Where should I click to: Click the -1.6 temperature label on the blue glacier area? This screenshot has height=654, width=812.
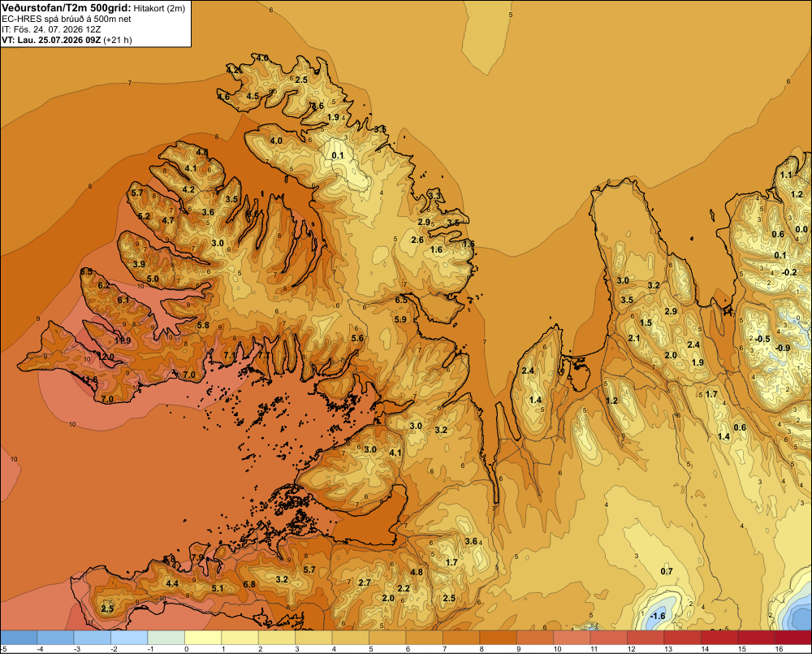pos(658,616)
